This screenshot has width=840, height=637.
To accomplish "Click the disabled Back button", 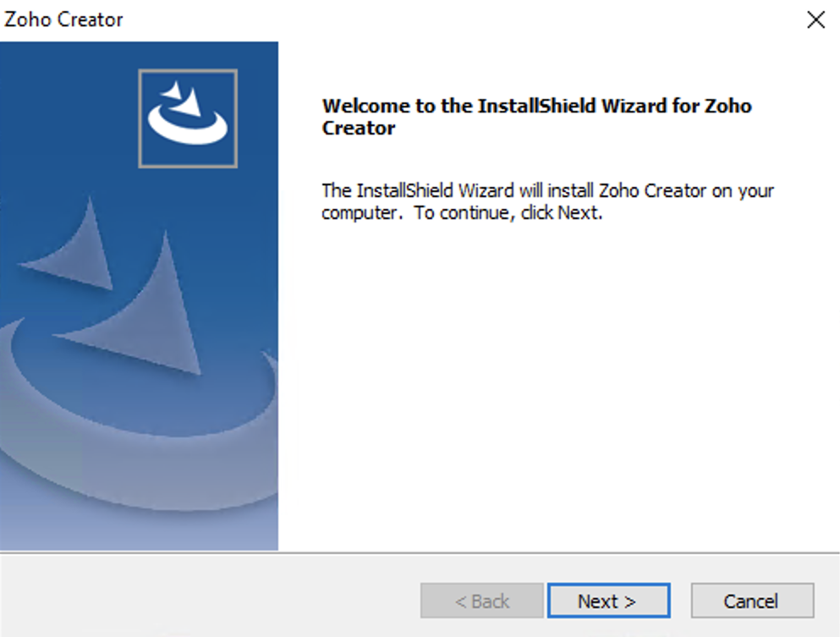I will pyautogui.click(x=481, y=601).
